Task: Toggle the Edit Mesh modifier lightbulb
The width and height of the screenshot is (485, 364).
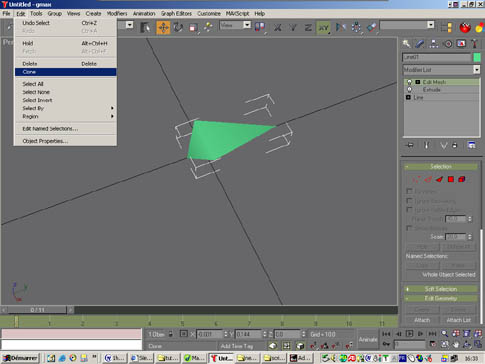Action: pos(409,82)
